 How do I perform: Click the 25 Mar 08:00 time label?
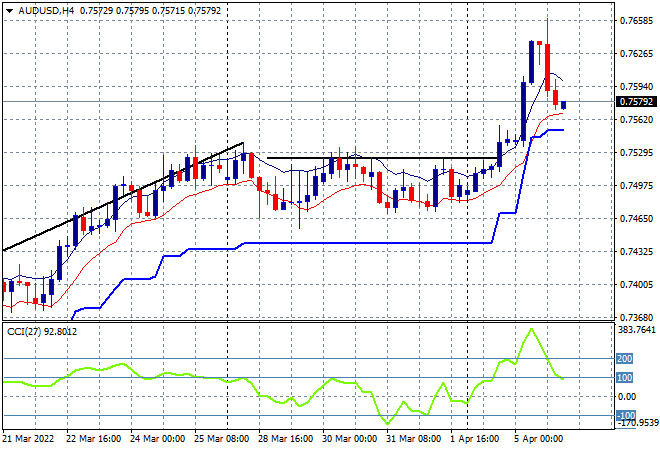point(221,439)
